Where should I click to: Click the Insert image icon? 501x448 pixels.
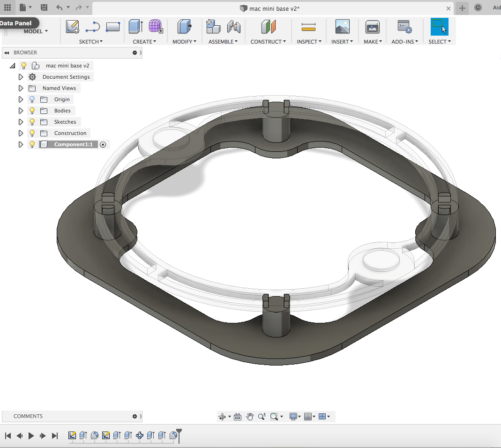point(342,27)
